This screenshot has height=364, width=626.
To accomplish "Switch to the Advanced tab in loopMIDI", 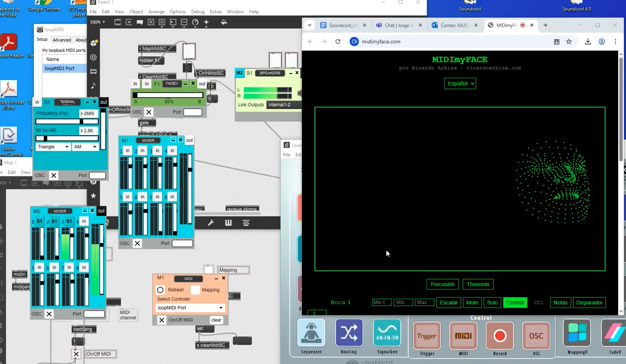I will (x=62, y=40).
